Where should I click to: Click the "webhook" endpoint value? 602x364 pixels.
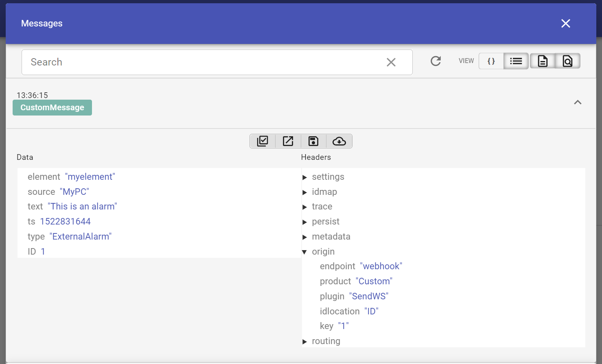click(x=381, y=266)
